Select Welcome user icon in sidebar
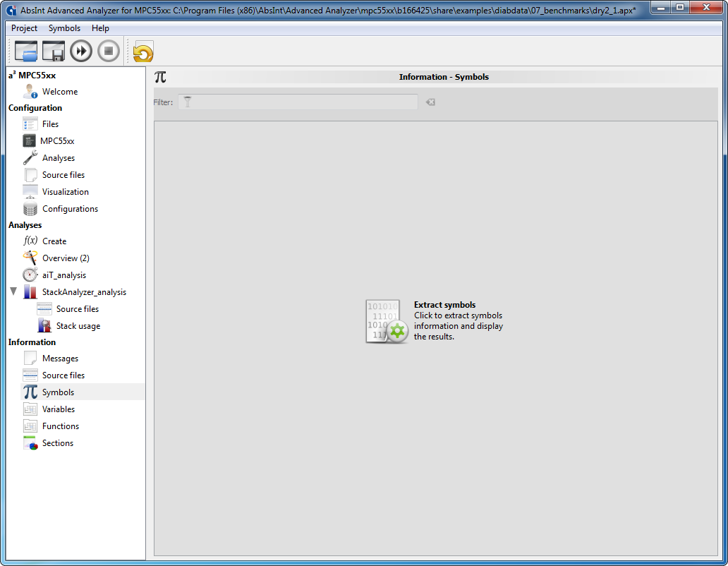 [x=30, y=92]
